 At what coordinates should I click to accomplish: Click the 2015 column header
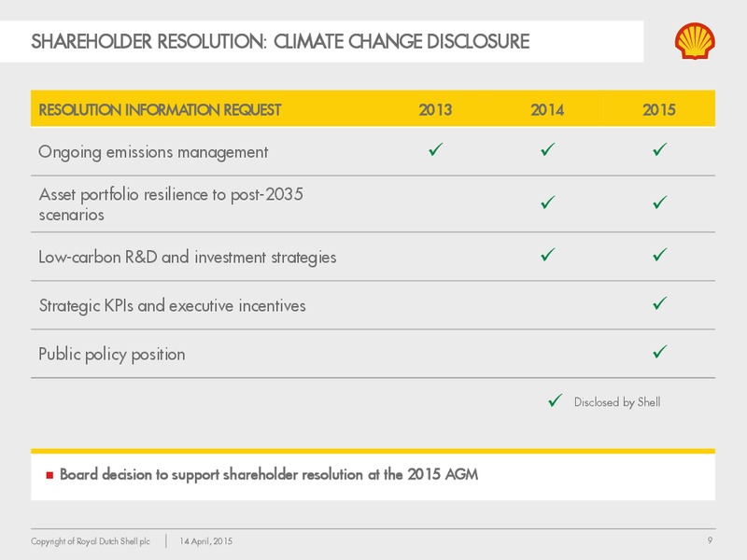pyautogui.click(x=659, y=110)
